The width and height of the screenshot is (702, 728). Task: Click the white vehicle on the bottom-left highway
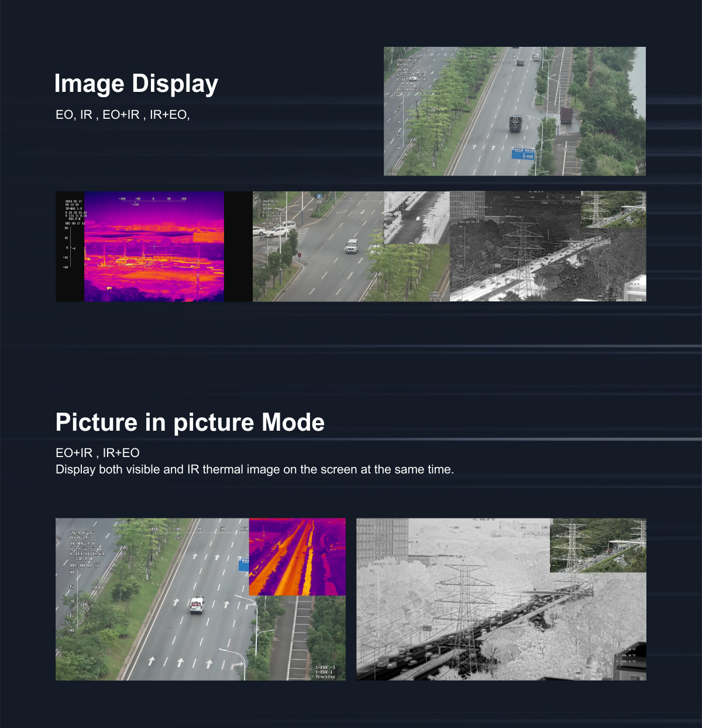tap(197, 605)
